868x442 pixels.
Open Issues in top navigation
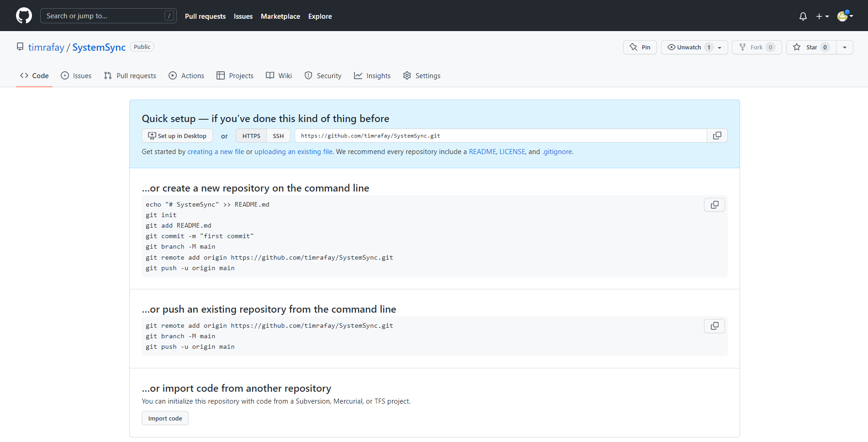click(x=243, y=16)
